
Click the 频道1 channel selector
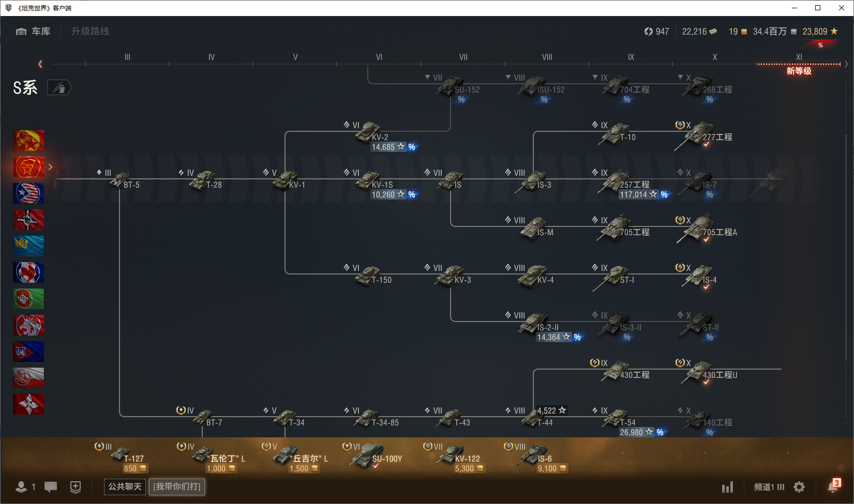769,487
